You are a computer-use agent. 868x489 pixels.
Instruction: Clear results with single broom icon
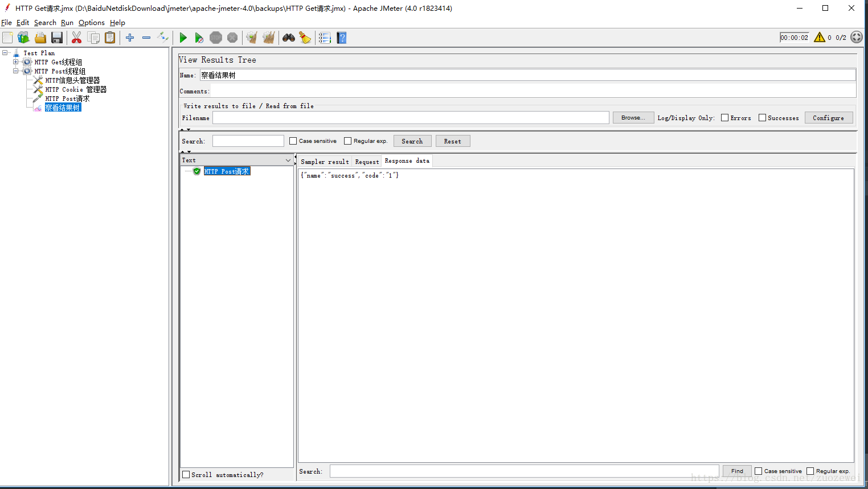click(252, 38)
